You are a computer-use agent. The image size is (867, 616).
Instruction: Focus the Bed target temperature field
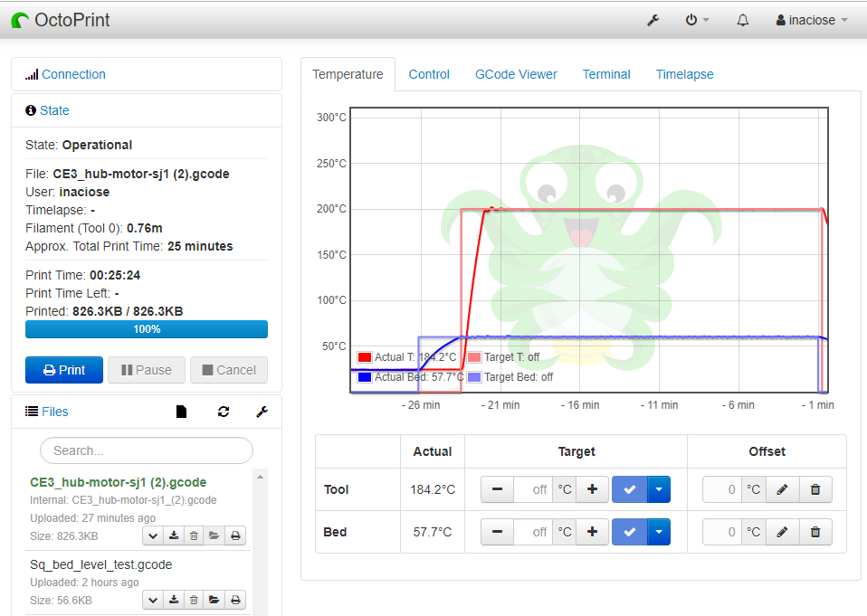click(x=533, y=532)
